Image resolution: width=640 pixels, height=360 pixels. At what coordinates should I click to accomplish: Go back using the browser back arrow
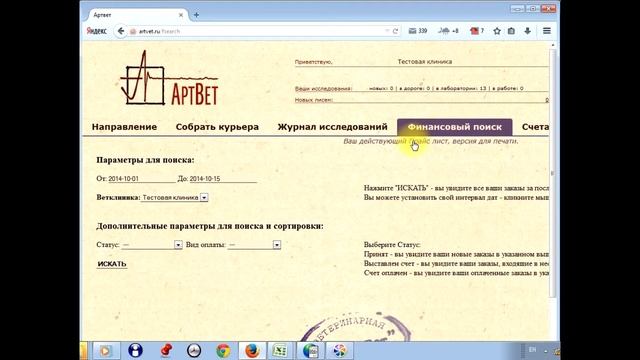coord(121,31)
